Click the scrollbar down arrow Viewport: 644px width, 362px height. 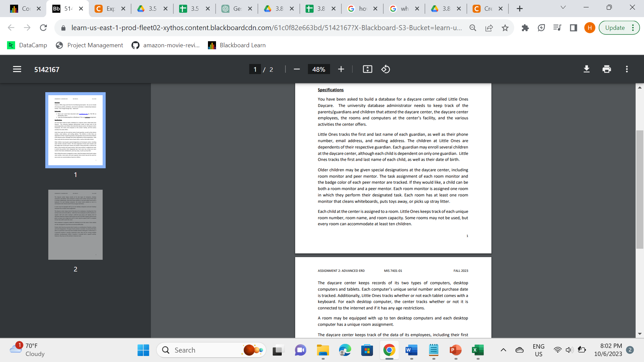coord(640,334)
